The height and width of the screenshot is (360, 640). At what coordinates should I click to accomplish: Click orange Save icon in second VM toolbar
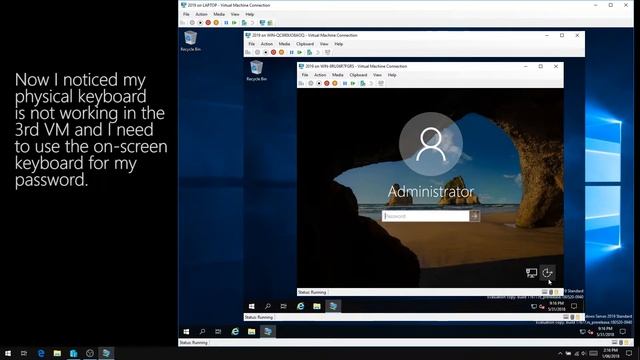click(x=281, y=52)
